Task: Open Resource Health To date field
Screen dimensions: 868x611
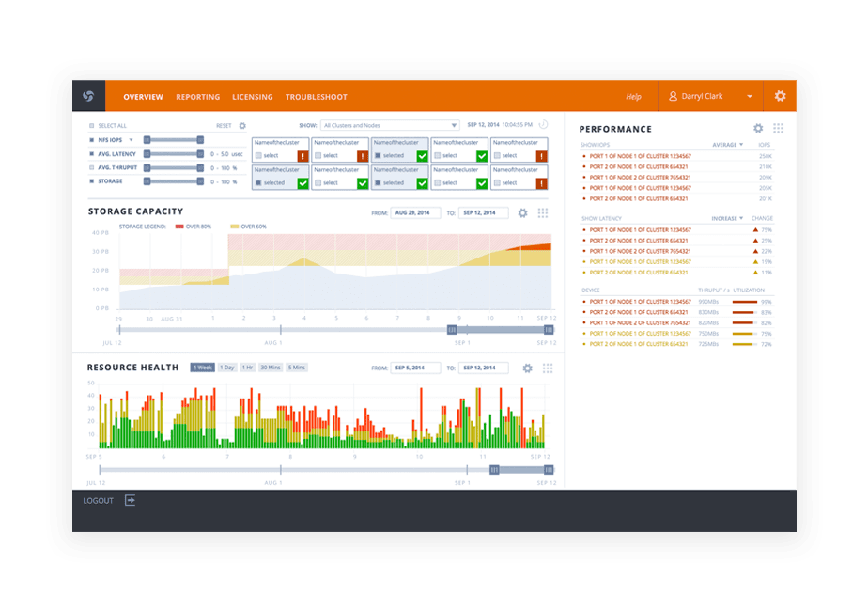Action: [483, 368]
